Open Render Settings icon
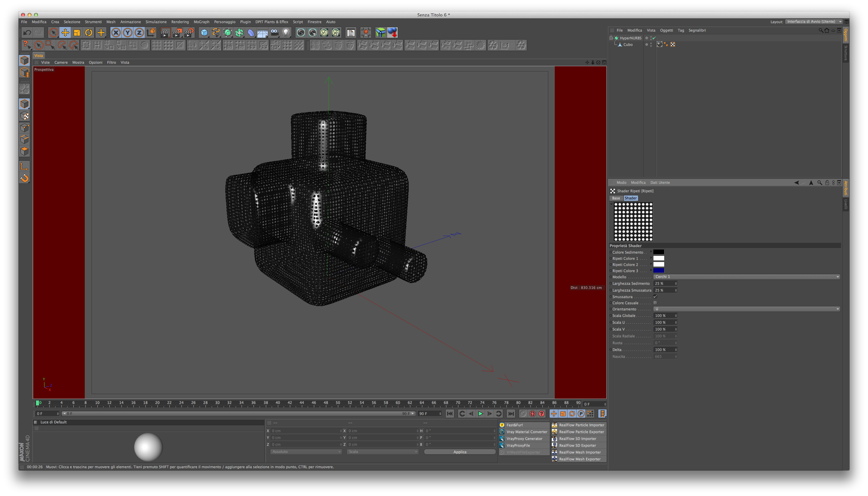This screenshot has width=868, height=496. pos(188,33)
